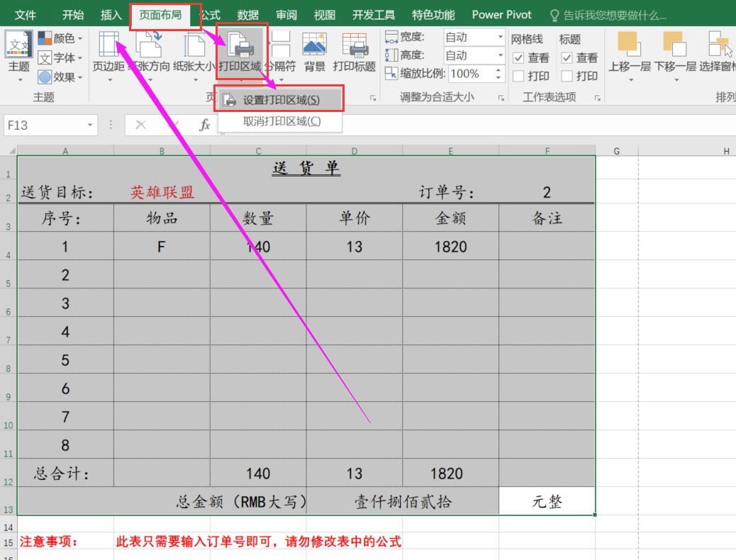Open the 颜色 (Colors) theme palette
736x560 pixels.
pos(61,38)
